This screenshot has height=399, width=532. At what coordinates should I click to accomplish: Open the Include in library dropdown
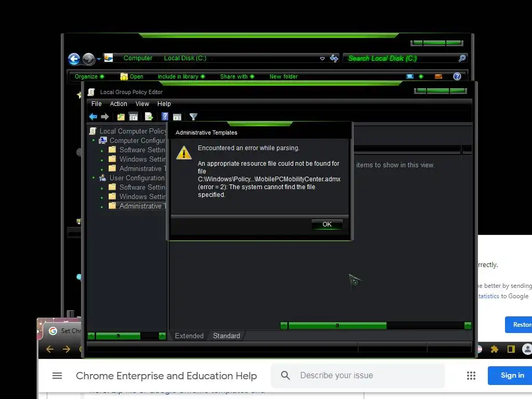pos(181,77)
